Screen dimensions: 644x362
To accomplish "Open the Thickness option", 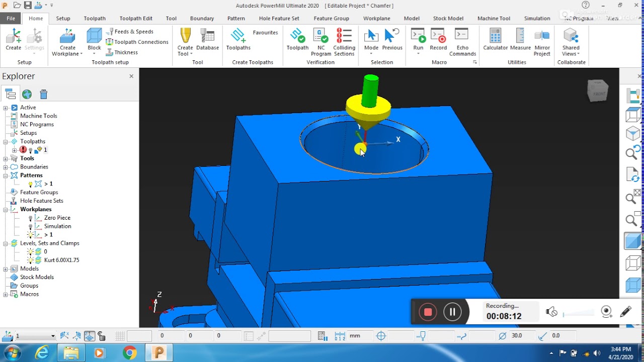I will [x=122, y=52].
